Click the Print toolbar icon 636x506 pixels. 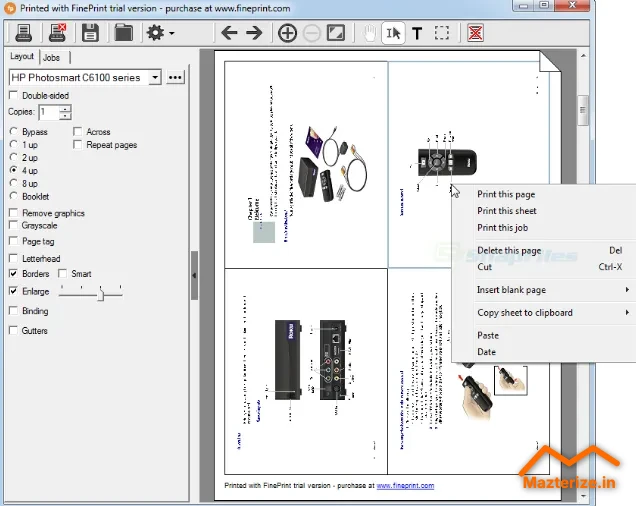(x=23, y=33)
